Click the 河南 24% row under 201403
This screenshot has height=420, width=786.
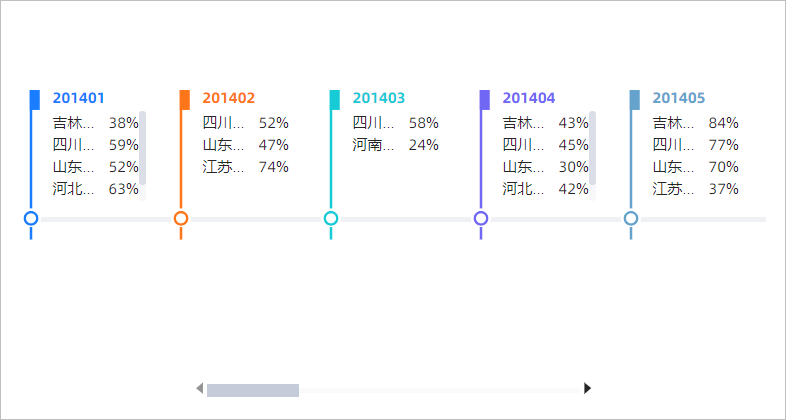coord(395,145)
